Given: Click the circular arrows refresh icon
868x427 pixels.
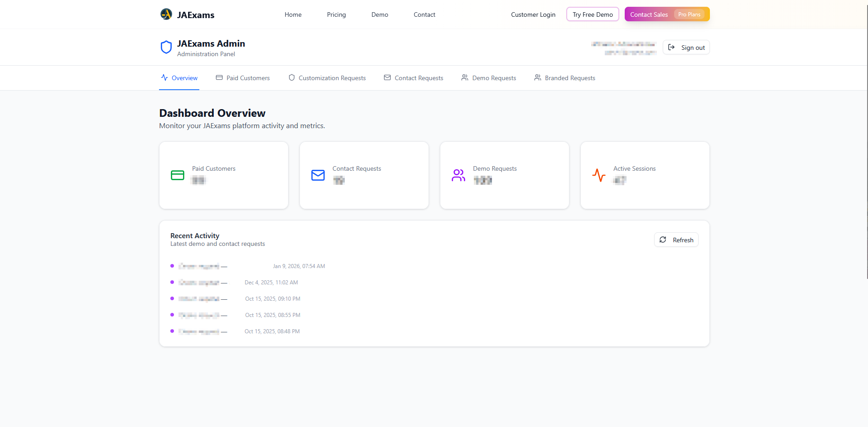Looking at the screenshot, I should 663,240.
